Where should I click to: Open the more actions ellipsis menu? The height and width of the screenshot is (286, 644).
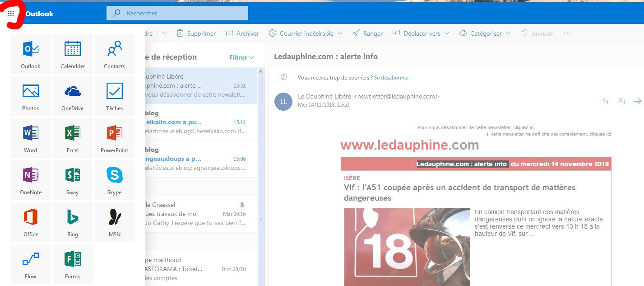[568, 33]
